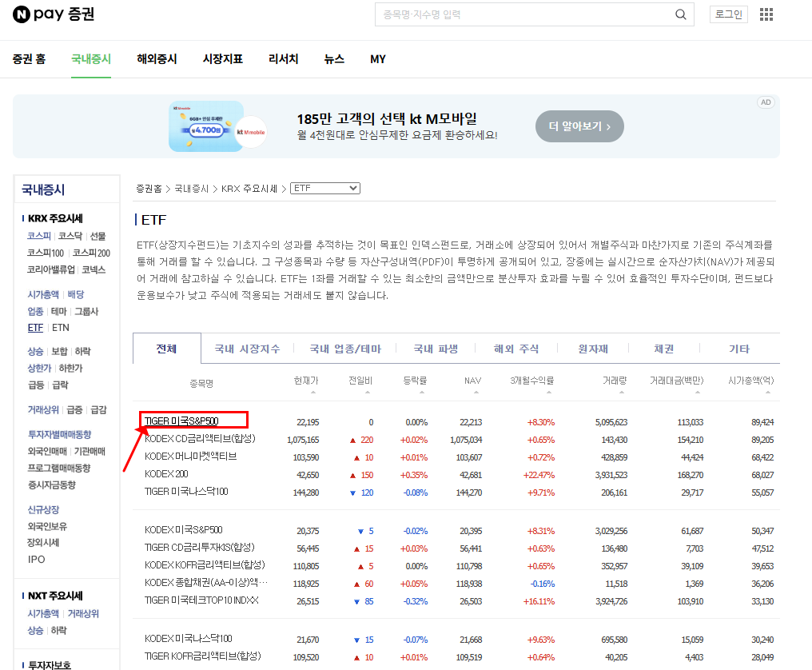Viewport: 812px width, 670px height.
Task: Click the 증권홈 breadcrumb link
Action: (x=148, y=188)
